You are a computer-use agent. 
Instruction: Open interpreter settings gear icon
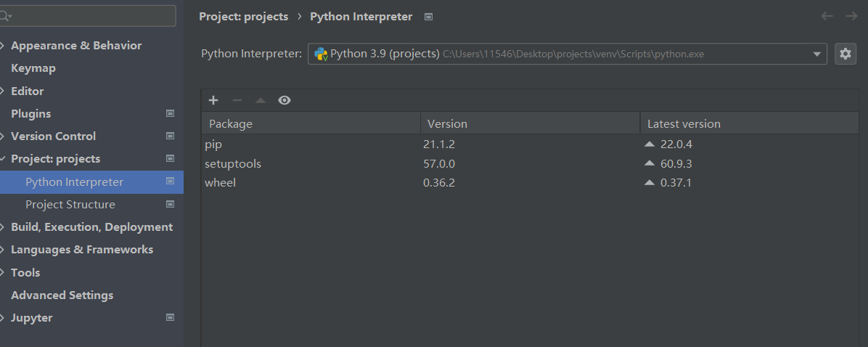[845, 54]
